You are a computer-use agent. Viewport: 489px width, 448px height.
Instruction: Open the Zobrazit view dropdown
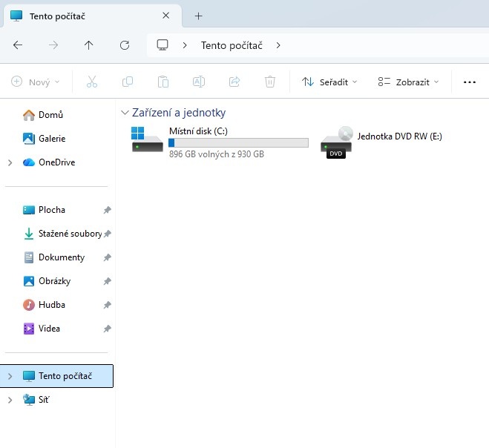click(408, 82)
